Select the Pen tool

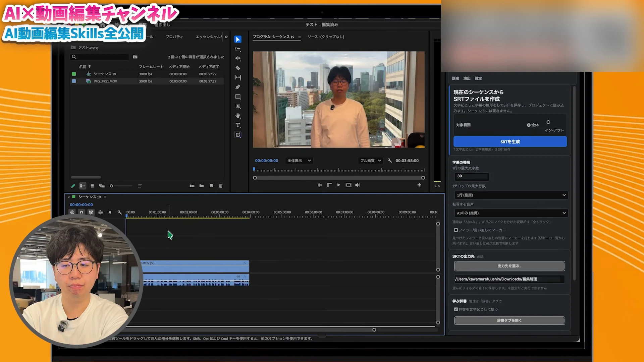pyautogui.click(x=238, y=87)
